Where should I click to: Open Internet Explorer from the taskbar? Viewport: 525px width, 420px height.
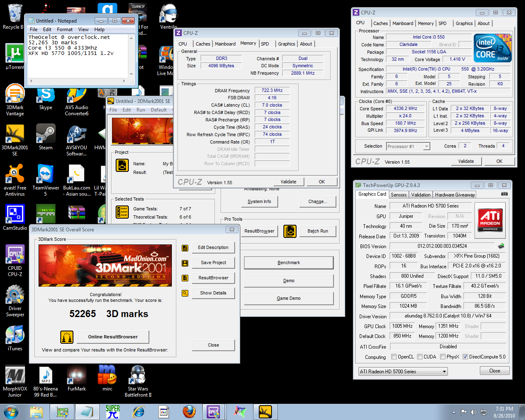point(139,412)
